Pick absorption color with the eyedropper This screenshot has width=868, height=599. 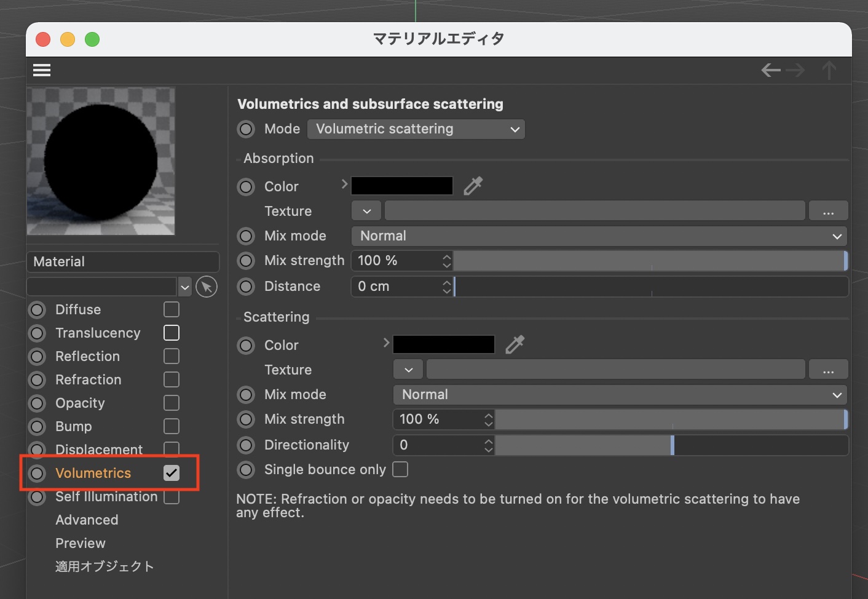[473, 186]
